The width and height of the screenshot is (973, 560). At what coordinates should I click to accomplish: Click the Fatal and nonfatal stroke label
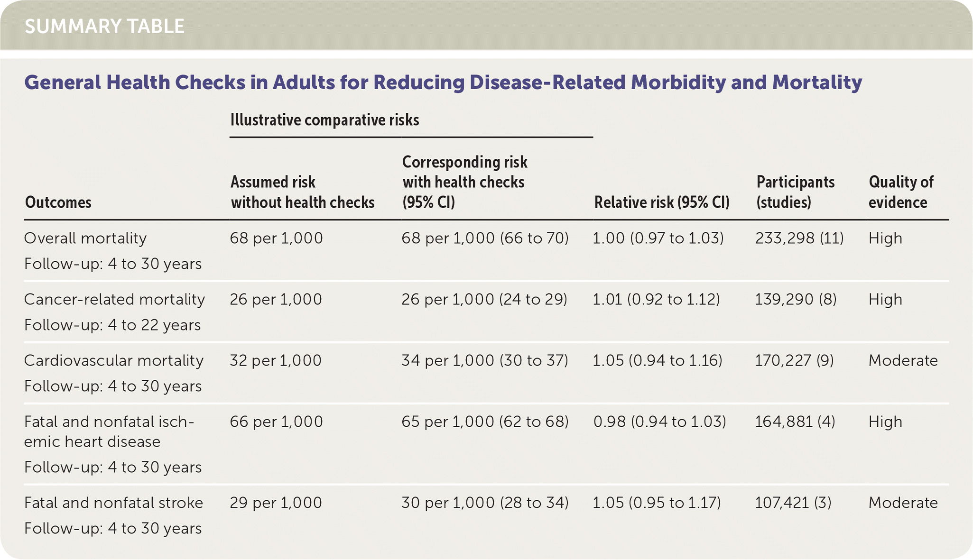[x=113, y=503]
